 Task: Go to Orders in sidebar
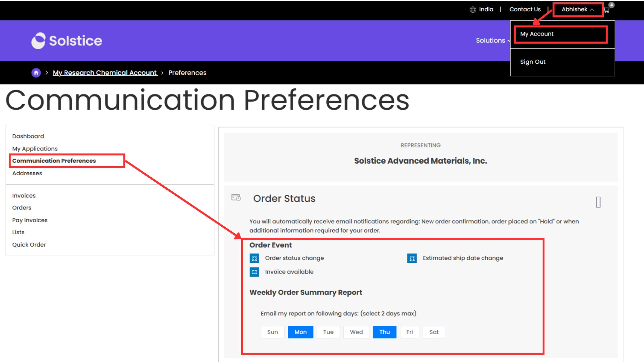pyautogui.click(x=22, y=207)
